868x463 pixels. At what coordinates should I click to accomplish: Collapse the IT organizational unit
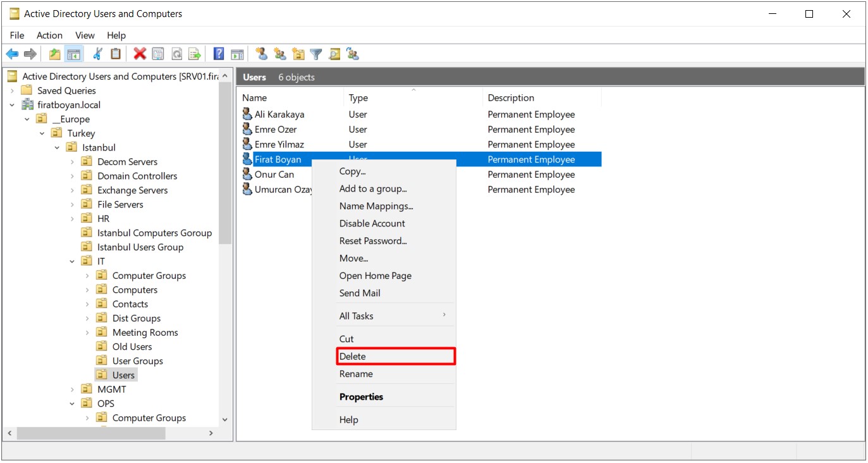tap(72, 261)
